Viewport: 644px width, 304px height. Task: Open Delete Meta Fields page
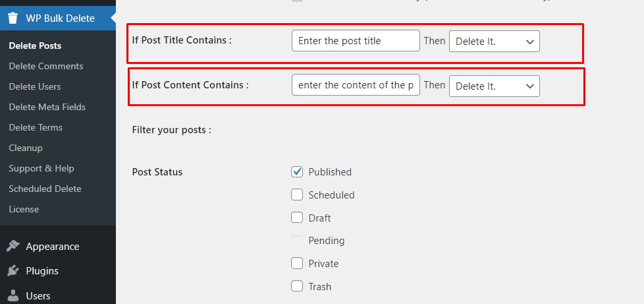pos(47,107)
